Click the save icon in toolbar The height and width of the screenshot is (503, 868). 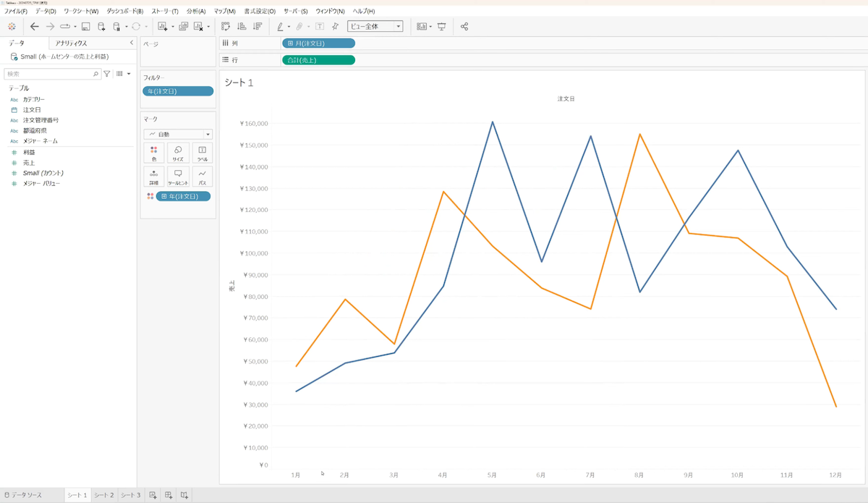click(85, 26)
